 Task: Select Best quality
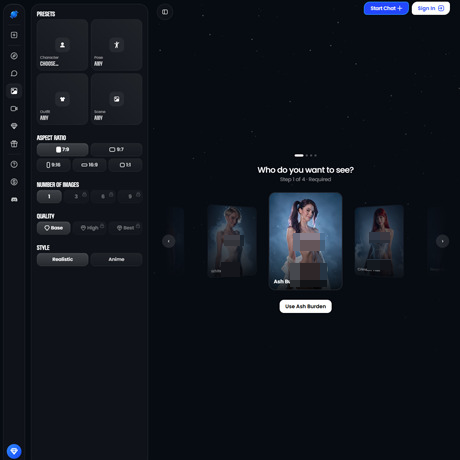pos(125,228)
